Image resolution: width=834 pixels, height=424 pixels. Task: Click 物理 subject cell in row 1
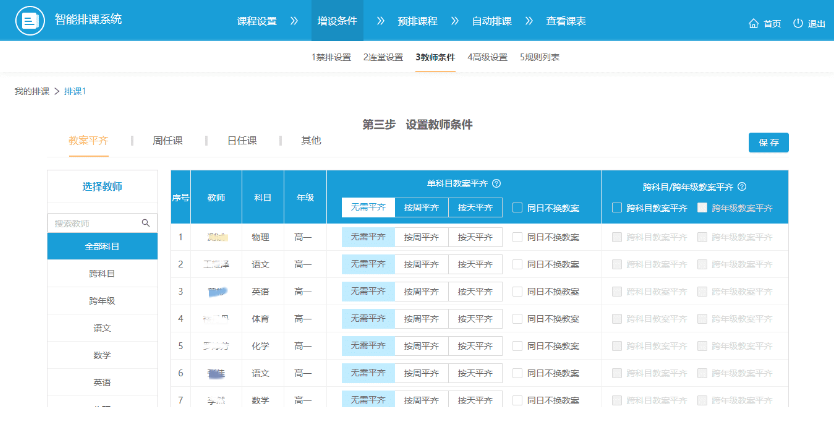(261, 237)
